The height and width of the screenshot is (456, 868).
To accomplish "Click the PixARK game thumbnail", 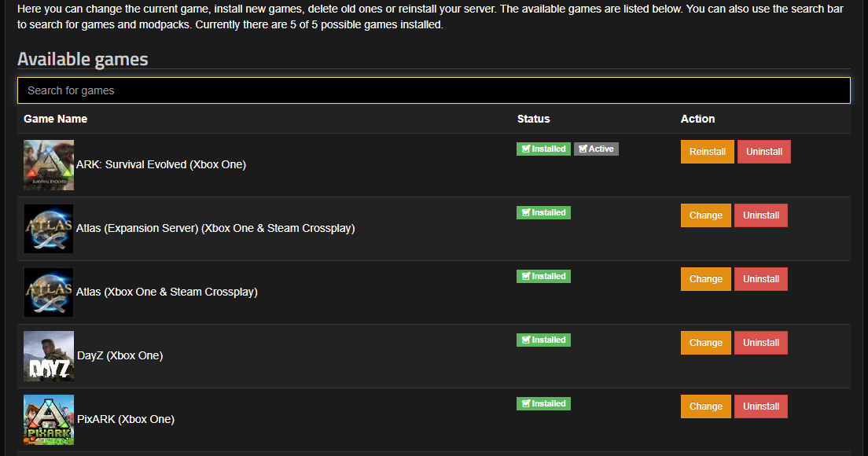I will coord(49,420).
